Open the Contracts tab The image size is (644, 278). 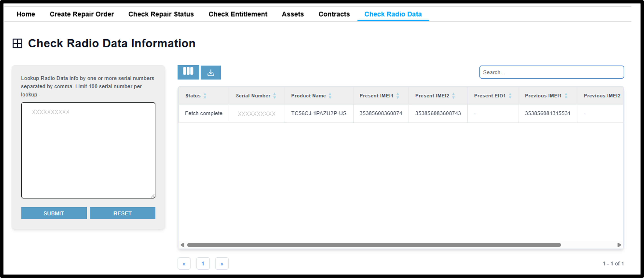click(334, 14)
